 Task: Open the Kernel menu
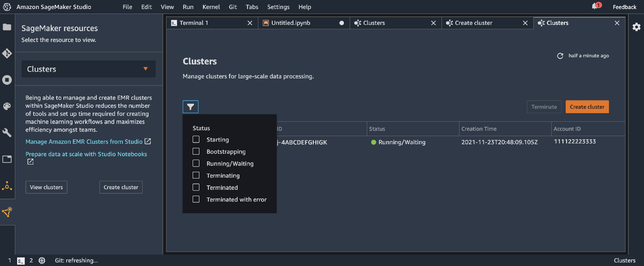[211, 7]
